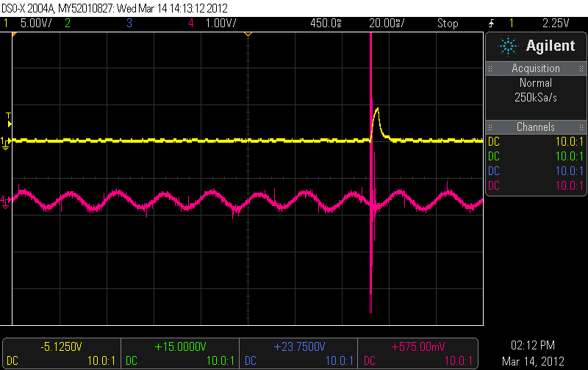This screenshot has width=588, height=370.
Task: Click the right grip icon of Channels header
Action: tap(581, 127)
